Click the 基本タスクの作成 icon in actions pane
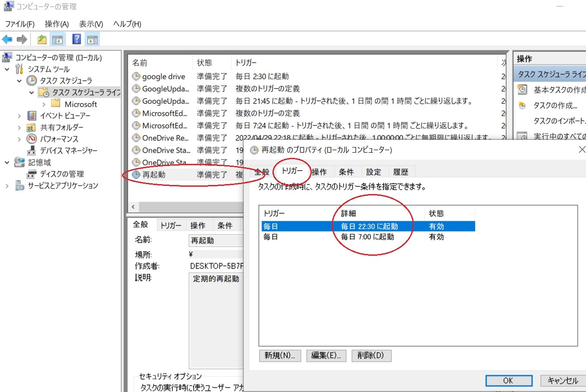The width and height of the screenshot is (586, 392). [522, 90]
